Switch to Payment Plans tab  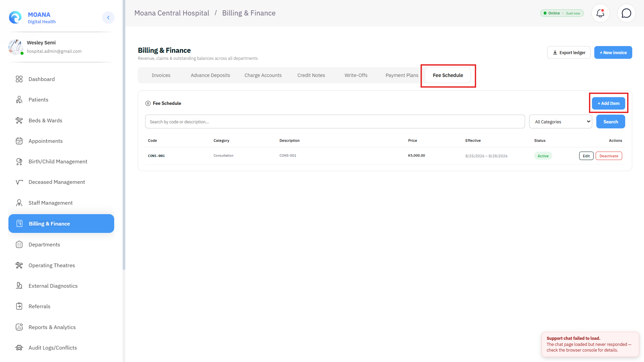[402, 75]
